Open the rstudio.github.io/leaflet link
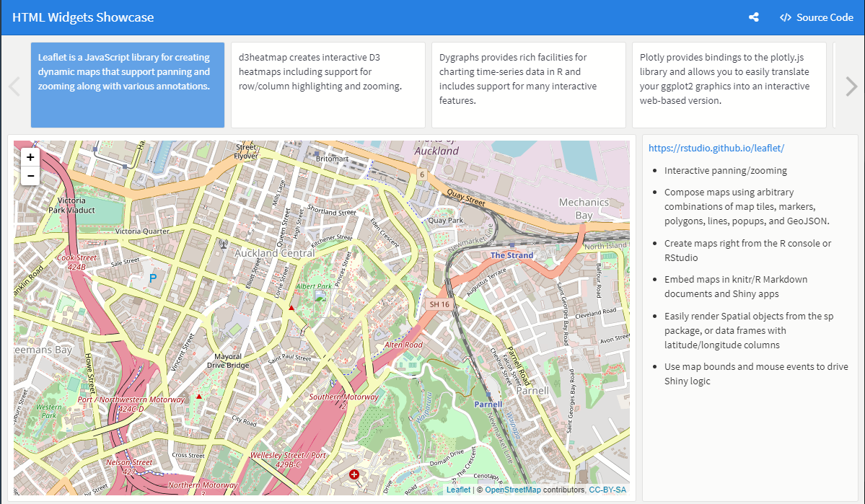Viewport: 865px width, 504px height. (716, 148)
